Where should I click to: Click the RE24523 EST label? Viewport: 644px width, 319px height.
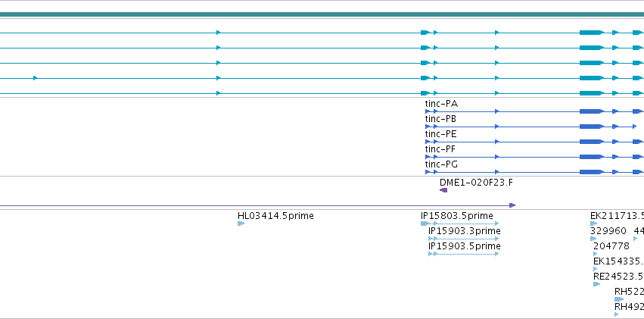(x=618, y=277)
